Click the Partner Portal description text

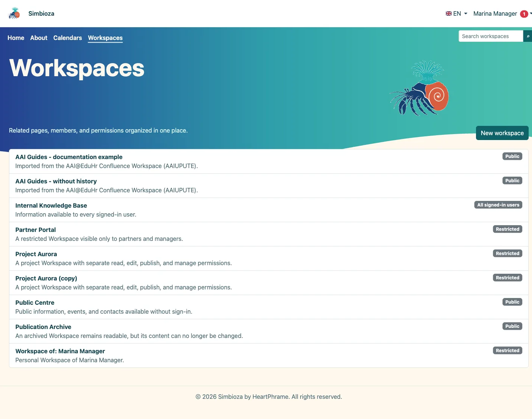(x=99, y=239)
